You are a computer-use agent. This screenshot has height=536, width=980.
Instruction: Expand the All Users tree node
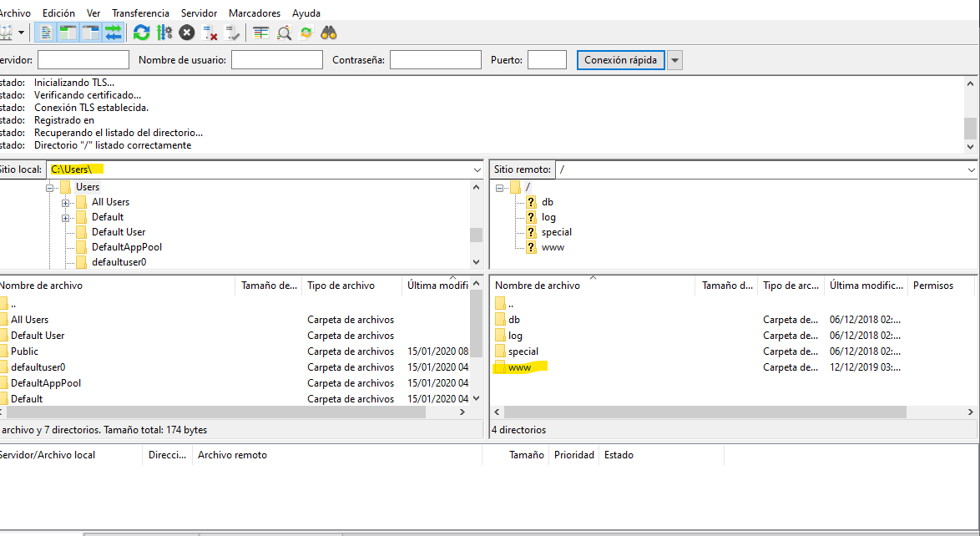point(65,203)
